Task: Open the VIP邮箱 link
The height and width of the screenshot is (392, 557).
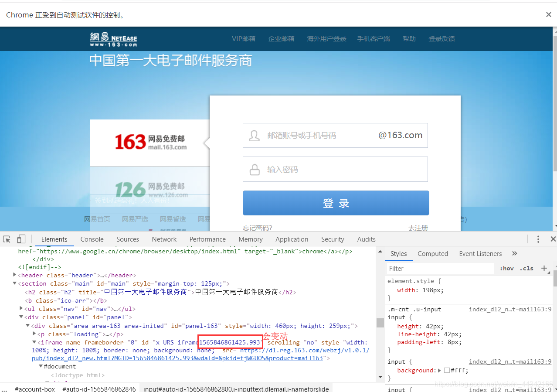Action: coord(244,39)
